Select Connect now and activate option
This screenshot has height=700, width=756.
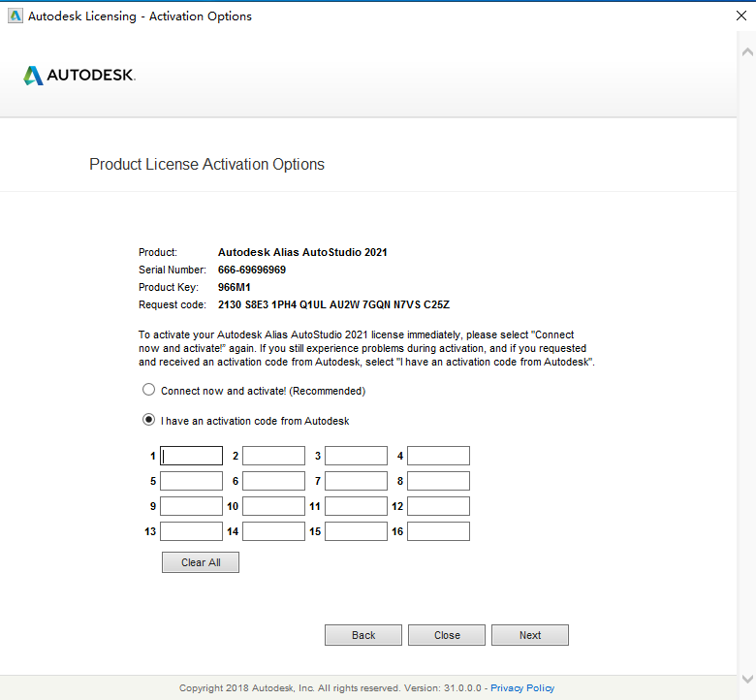pos(148,390)
